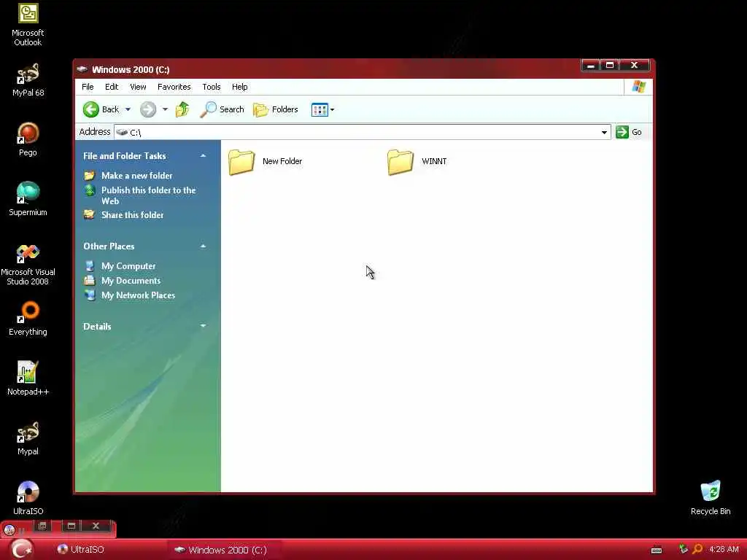
Task: Click the keyboard icon in the tray
Action: click(x=657, y=550)
